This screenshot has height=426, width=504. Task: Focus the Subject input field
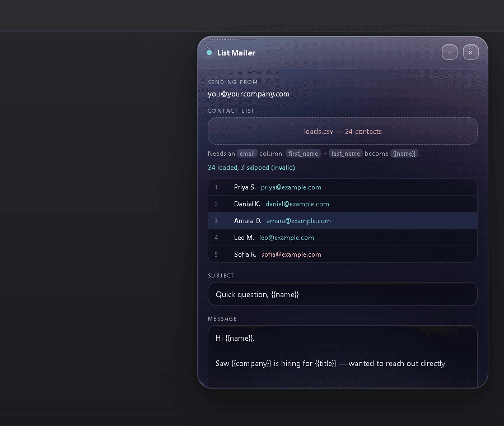[x=343, y=294]
